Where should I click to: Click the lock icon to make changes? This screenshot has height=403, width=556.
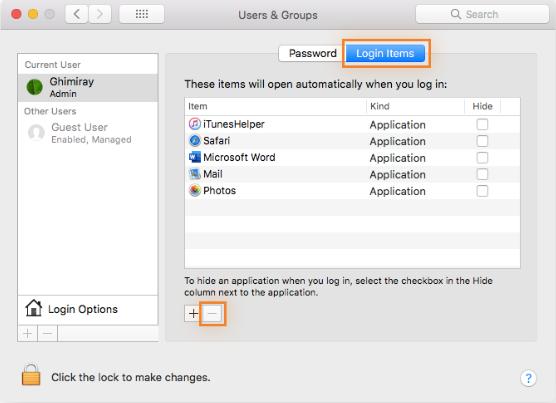pyautogui.click(x=31, y=375)
